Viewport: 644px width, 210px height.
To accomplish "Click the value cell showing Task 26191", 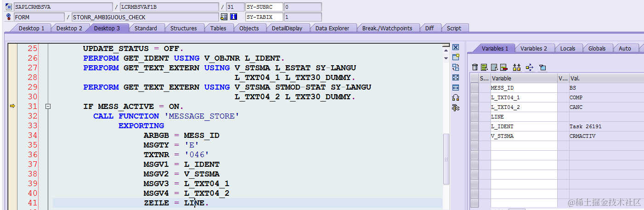I will (x=606, y=126).
